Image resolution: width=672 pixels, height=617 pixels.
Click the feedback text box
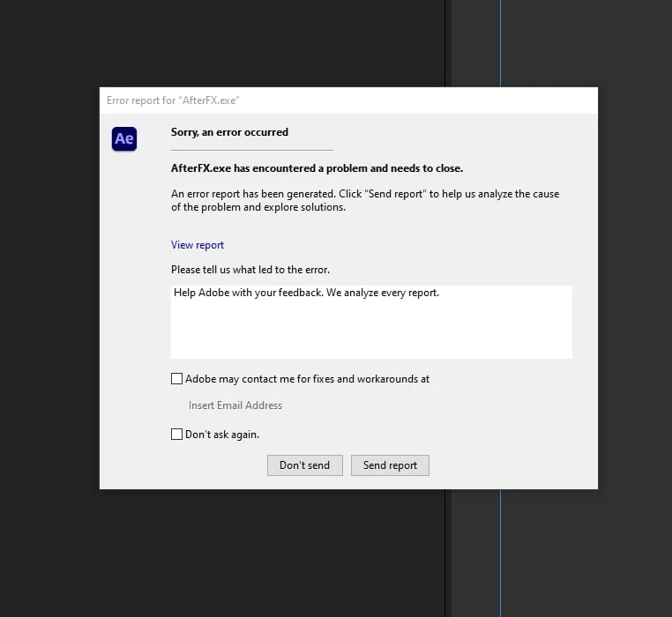click(x=371, y=322)
